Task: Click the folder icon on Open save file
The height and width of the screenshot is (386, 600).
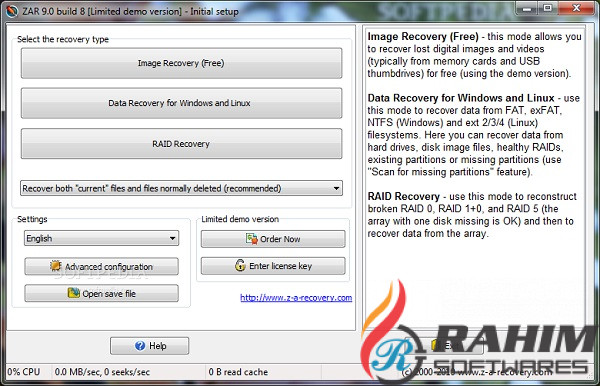Action: point(73,293)
